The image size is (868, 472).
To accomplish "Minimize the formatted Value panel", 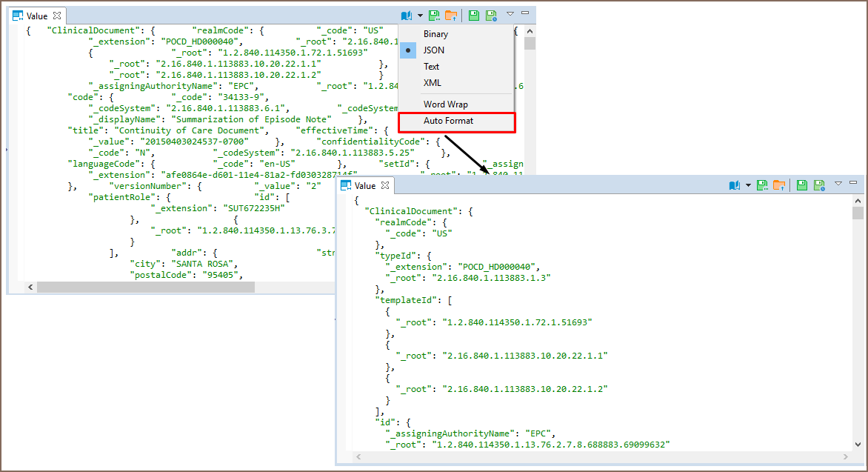I will click(853, 182).
